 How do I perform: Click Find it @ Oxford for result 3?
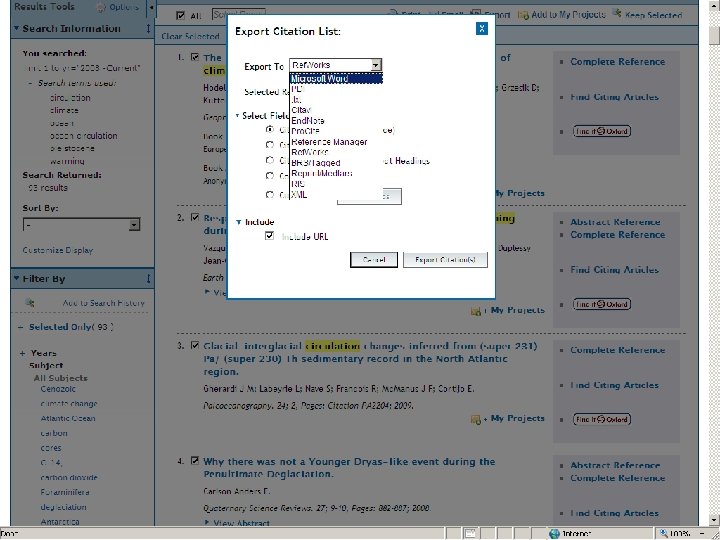click(x=602, y=419)
